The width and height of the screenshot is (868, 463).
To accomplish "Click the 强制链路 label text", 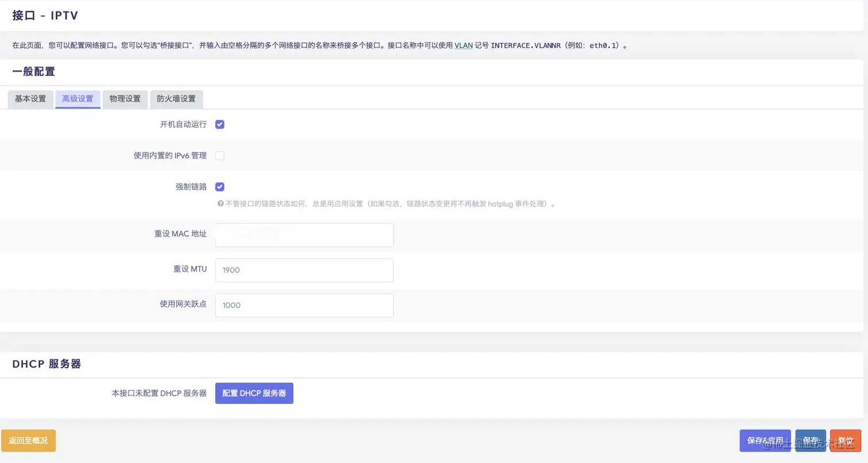I will pos(191,186).
